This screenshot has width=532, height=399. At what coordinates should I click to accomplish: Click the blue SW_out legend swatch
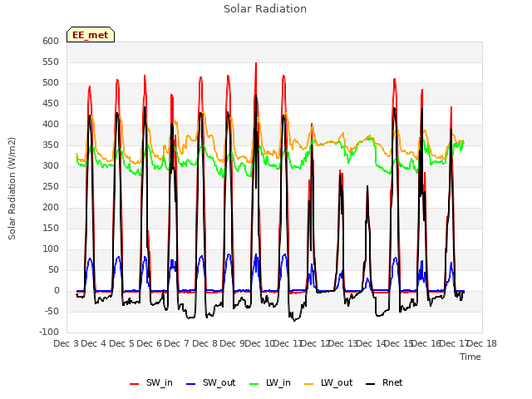coord(191,383)
